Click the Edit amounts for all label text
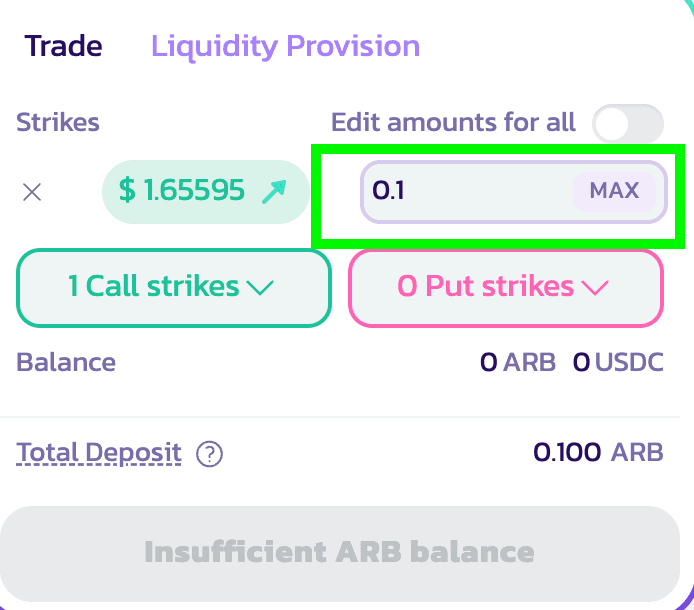694x610 pixels. click(453, 123)
